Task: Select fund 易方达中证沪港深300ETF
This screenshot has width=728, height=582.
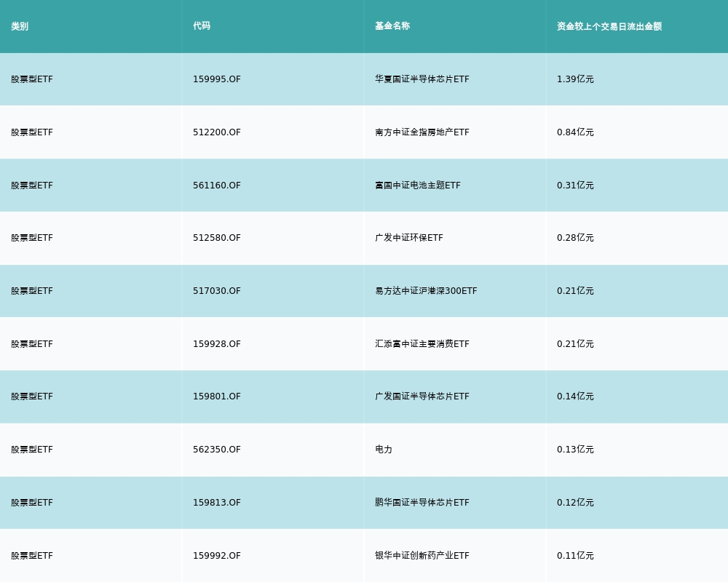Action: [426, 291]
